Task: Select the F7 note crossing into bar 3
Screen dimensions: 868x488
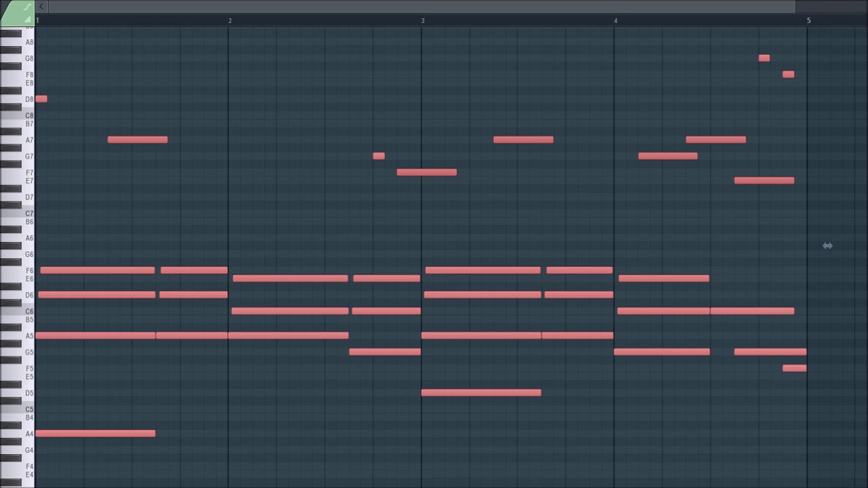Action: pos(427,172)
